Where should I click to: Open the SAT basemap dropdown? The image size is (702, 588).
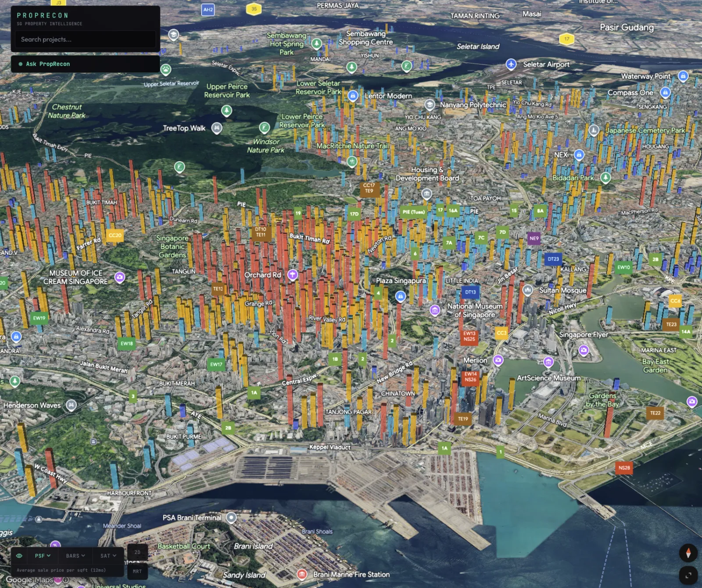click(x=108, y=556)
